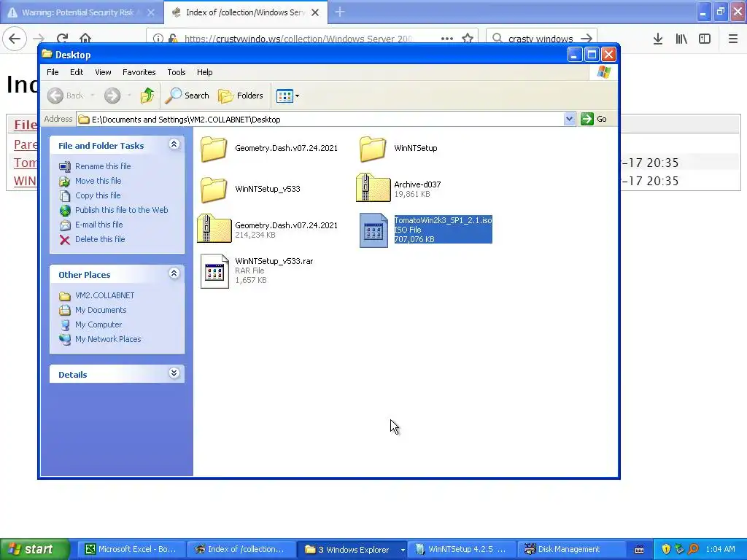
Task: Open the Edit menu
Action: 77,72
